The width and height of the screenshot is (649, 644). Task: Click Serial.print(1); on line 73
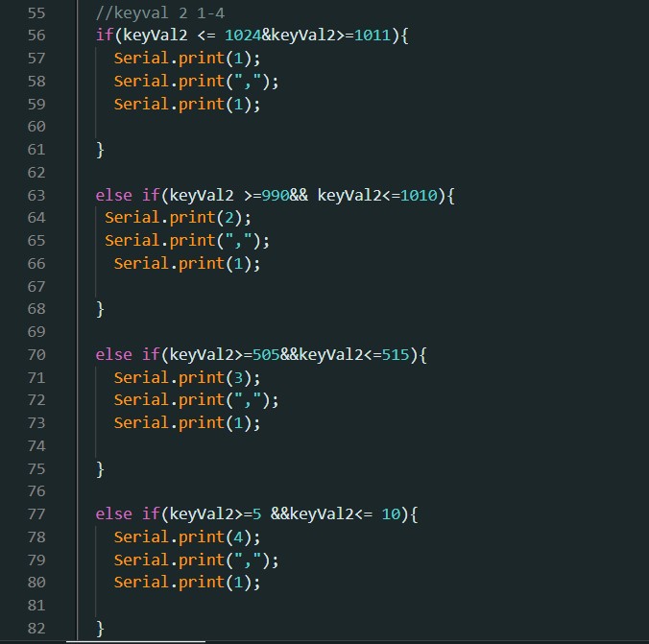pyautogui.click(x=187, y=423)
